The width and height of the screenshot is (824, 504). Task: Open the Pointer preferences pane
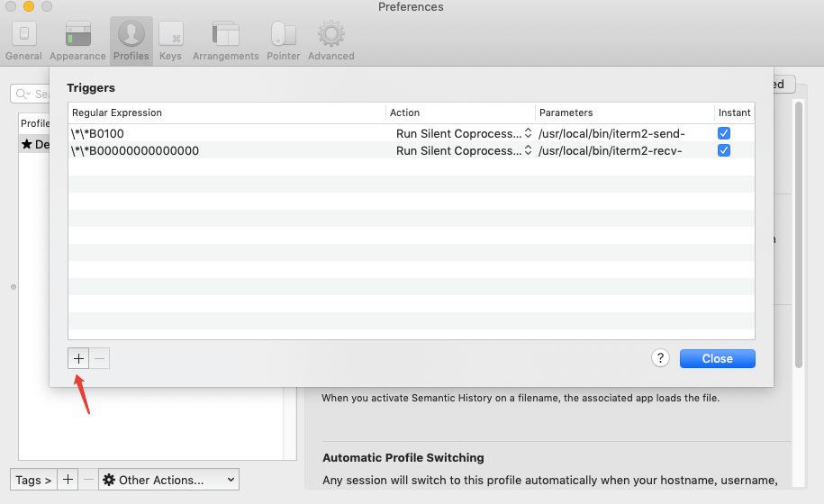pyautogui.click(x=283, y=40)
